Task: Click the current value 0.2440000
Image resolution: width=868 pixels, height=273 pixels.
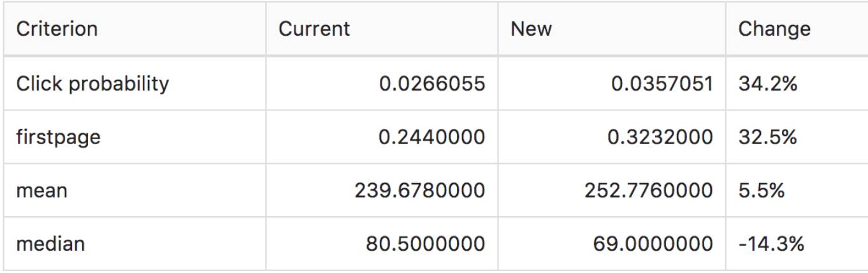Action: 431,137
